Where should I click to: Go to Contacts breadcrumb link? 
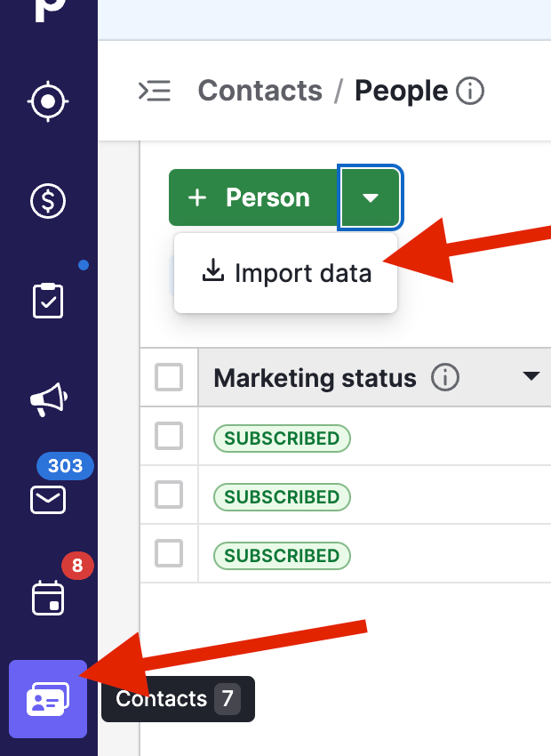(x=260, y=91)
